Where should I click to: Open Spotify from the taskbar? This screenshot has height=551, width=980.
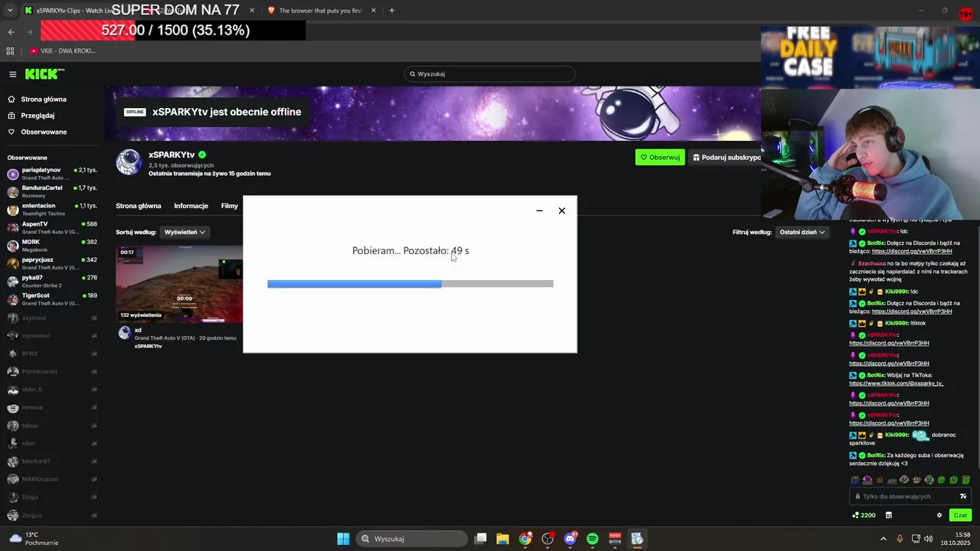[x=593, y=539]
